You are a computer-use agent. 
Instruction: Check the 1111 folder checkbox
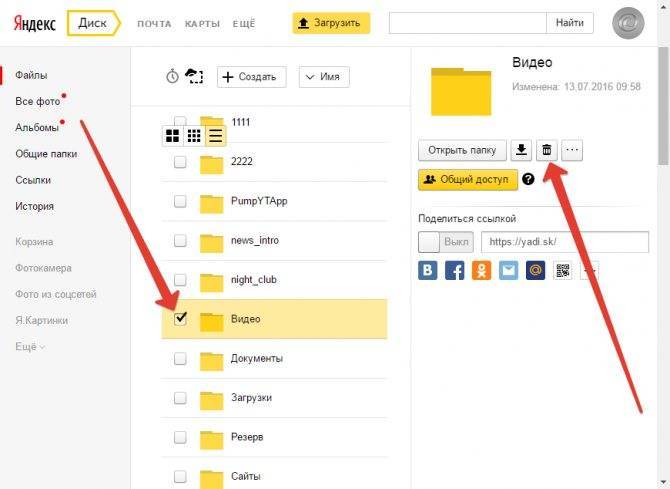(180, 121)
